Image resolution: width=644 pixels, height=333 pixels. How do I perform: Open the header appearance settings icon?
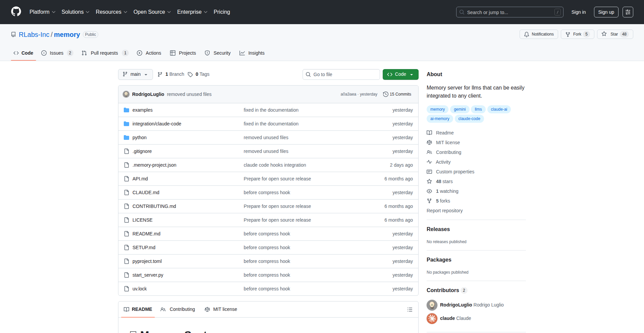tap(628, 12)
